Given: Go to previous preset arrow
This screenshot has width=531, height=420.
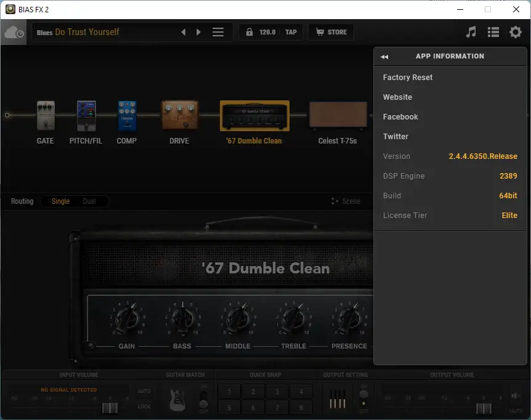Looking at the screenshot, I should coord(183,32).
